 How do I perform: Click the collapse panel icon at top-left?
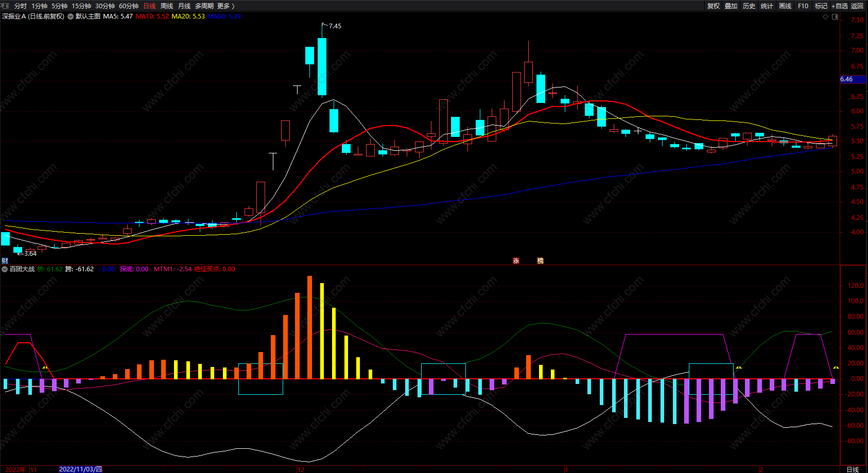[5, 6]
